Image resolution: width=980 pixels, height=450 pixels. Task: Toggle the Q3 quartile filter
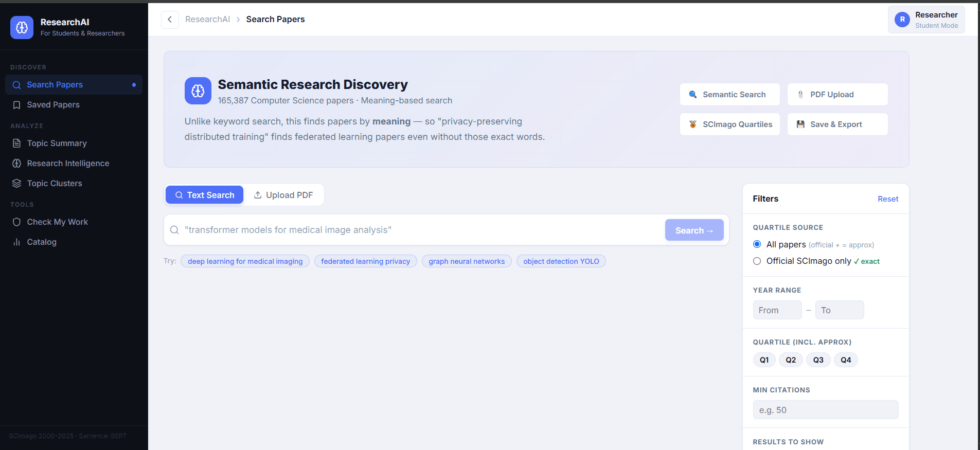coord(818,360)
